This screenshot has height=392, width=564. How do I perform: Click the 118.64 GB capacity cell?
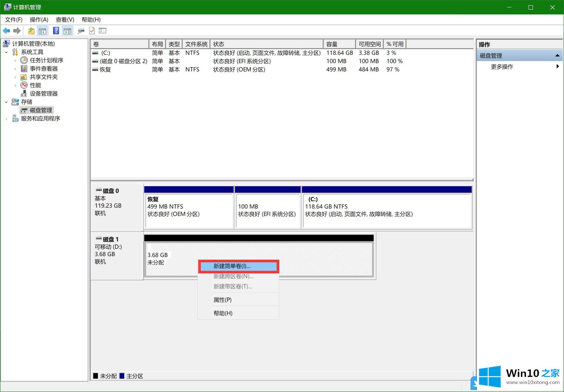340,53
